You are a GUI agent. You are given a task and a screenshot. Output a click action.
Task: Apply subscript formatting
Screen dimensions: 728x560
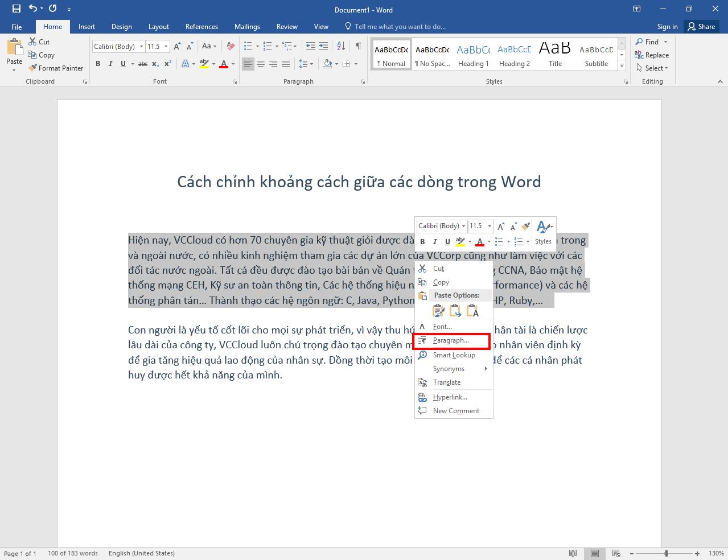point(155,64)
